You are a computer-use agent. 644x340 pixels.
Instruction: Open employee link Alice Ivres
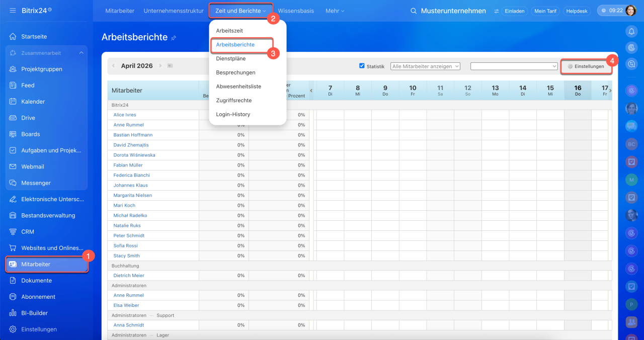(125, 115)
